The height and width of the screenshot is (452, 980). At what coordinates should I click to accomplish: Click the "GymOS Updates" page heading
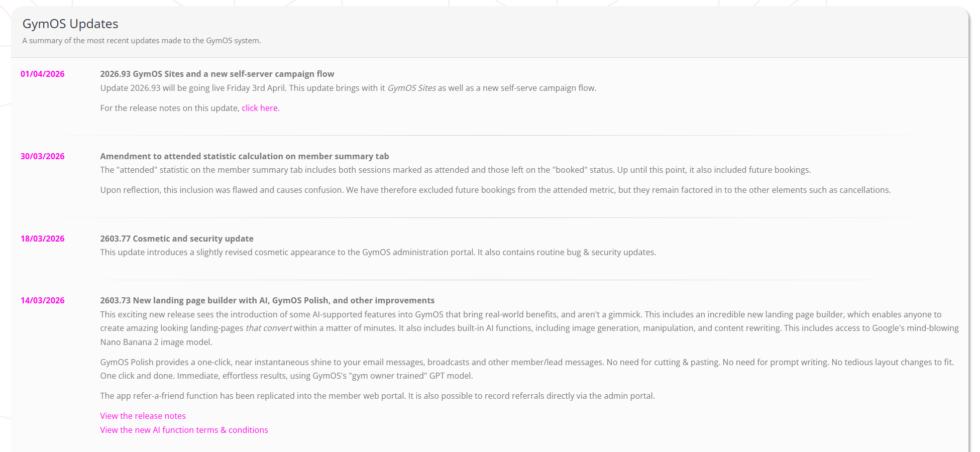70,24
